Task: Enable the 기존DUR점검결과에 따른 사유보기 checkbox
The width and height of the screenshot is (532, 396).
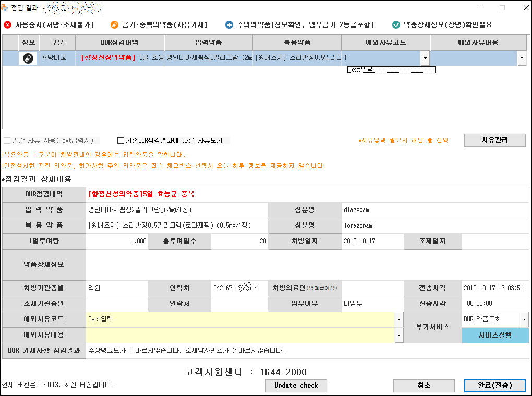Action: coord(121,140)
